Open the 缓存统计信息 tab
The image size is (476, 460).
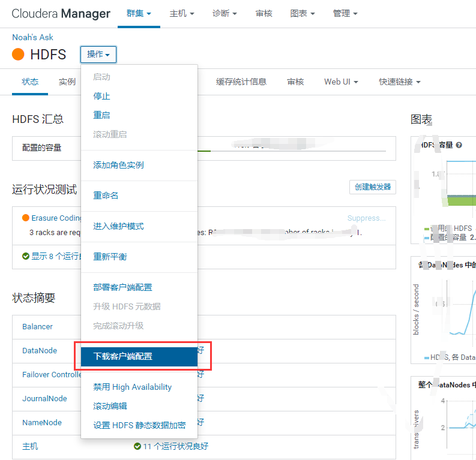(x=241, y=82)
